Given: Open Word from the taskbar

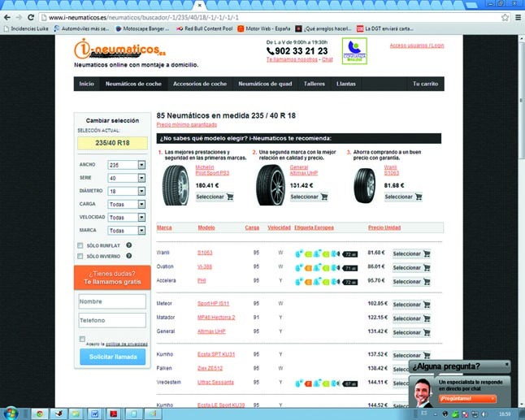Looking at the screenshot, I should (x=95, y=414).
